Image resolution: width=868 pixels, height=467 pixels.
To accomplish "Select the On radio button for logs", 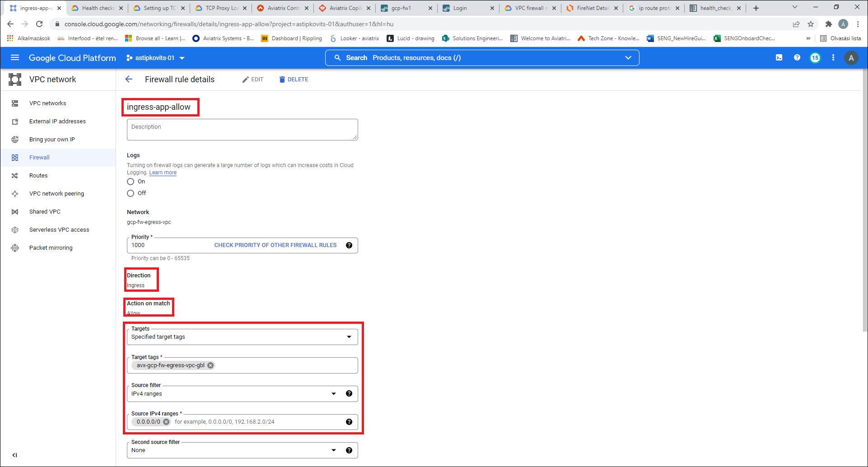I will [x=131, y=182].
